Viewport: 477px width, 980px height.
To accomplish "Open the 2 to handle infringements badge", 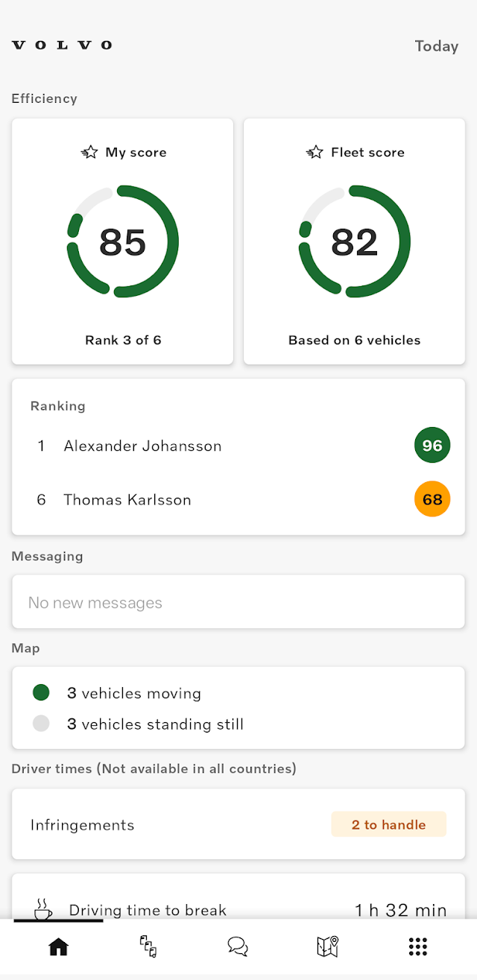I will tap(389, 824).
